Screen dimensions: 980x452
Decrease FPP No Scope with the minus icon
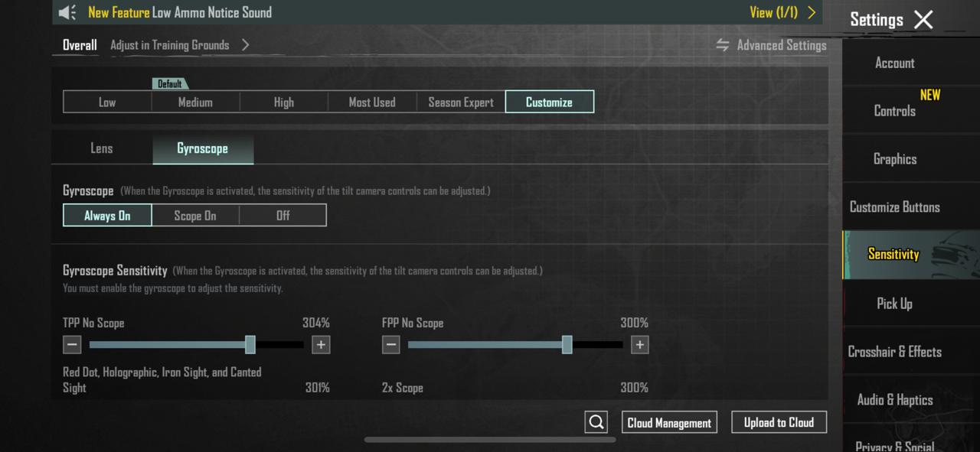(391, 345)
